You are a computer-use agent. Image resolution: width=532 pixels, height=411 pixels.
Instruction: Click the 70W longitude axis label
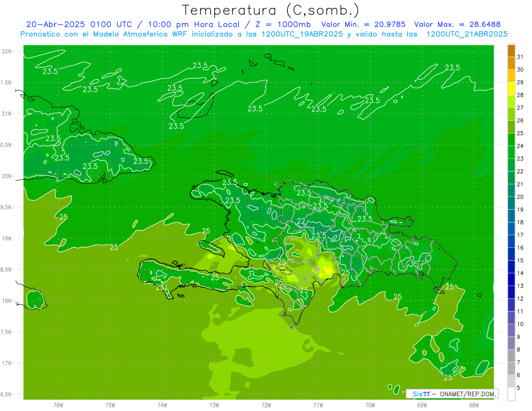(x=370, y=405)
